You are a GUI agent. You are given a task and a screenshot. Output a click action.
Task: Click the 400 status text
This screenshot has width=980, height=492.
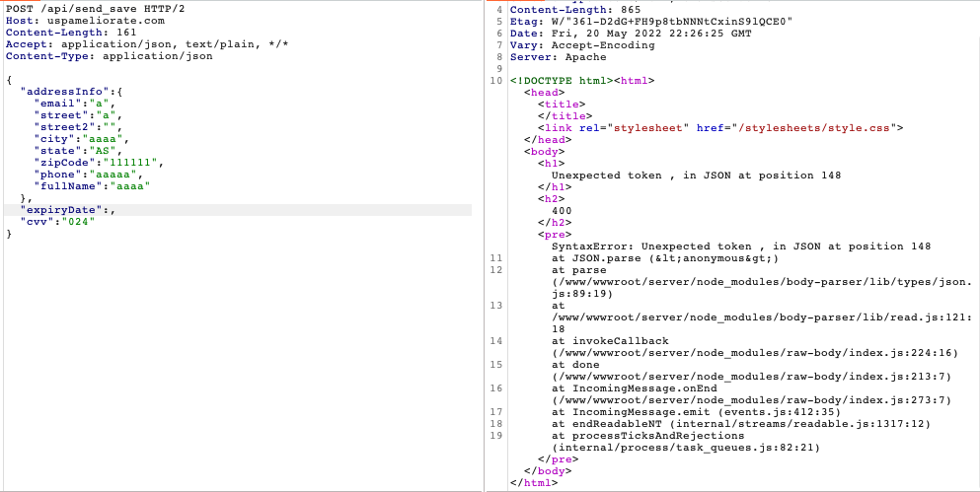tap(562, 211)
